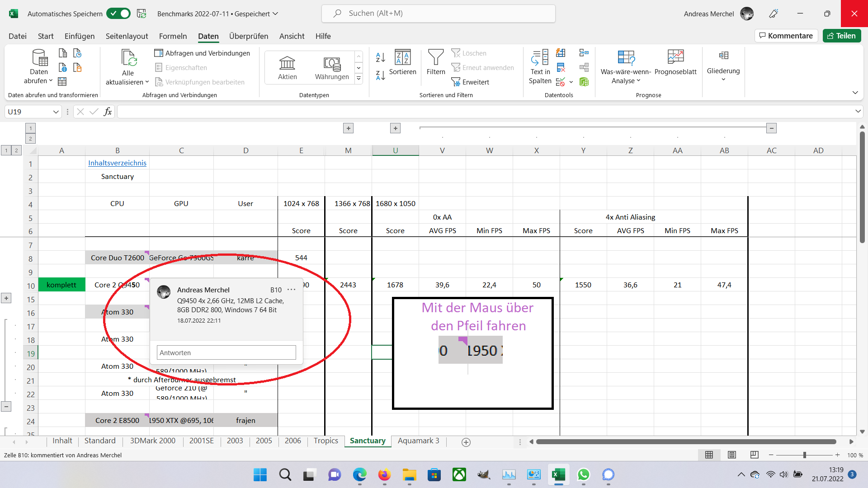
Task: Click the Inhaltsverzeichnis hyperlink
Action: (x=117, y=163)
